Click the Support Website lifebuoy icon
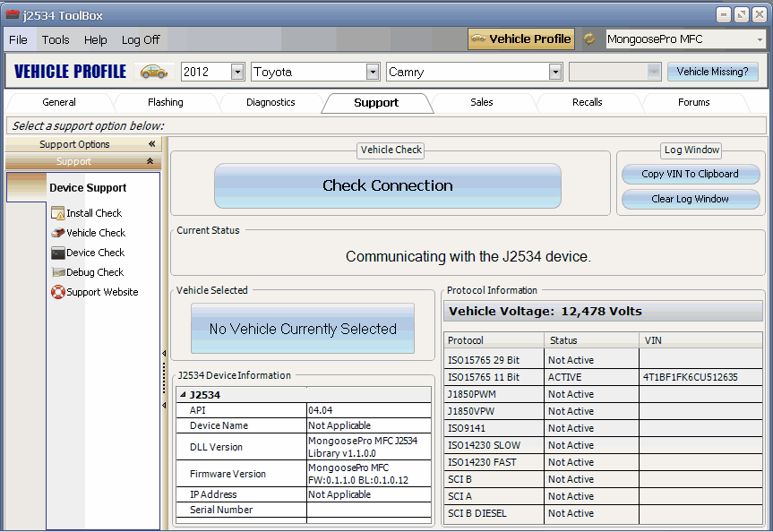This screenshot has height=532, width=773. tap(57, 292)
